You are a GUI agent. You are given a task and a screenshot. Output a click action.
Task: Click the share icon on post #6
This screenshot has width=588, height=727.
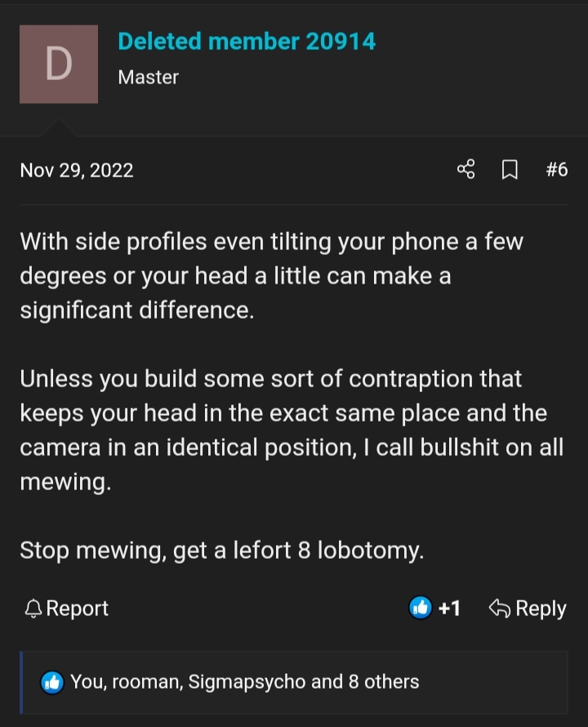465,169
